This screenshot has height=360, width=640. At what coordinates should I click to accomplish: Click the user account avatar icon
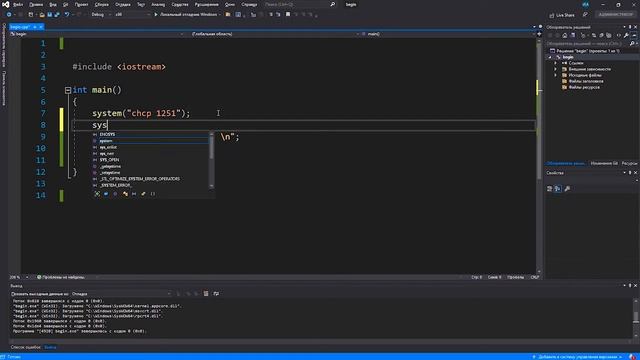(x=585, y=4)
